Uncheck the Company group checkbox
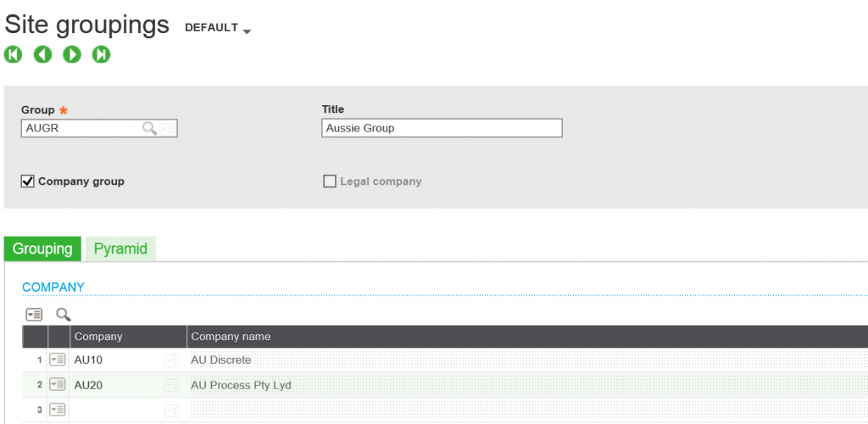Screen dimensions: 868x424 (28, 181)
